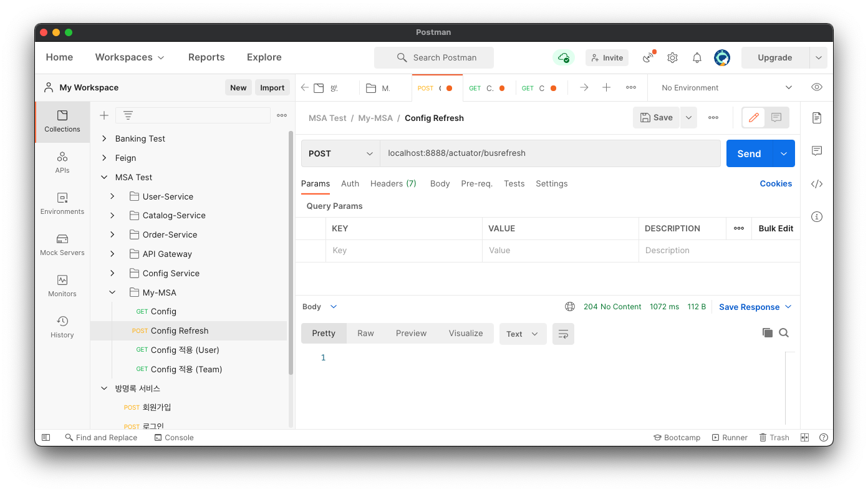The height and width of the screenshot is (492, 868).
Task: Open the request info icon
Action: pyautogui.click(x=817, y=217)
